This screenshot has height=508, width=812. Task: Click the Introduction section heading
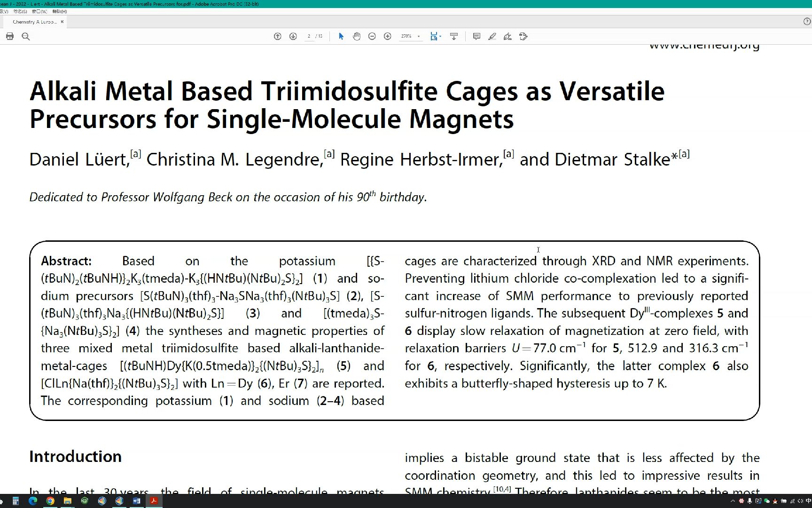click(75, 457)
